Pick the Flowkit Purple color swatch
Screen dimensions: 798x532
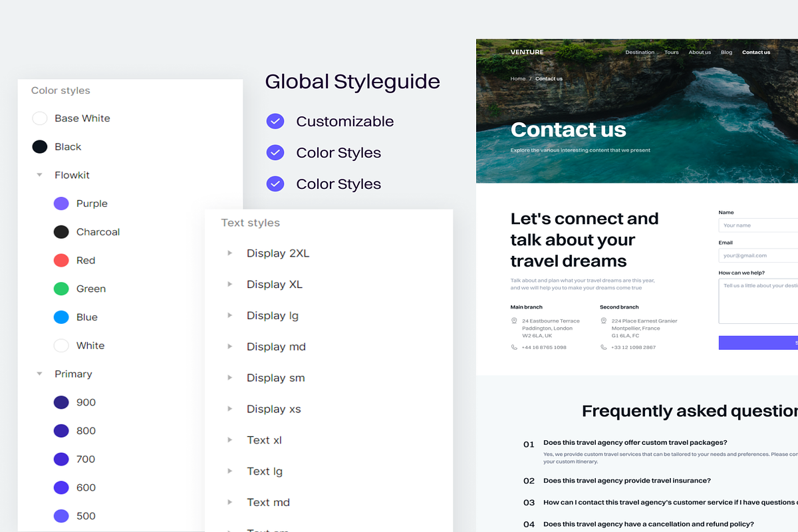[61, 204]
